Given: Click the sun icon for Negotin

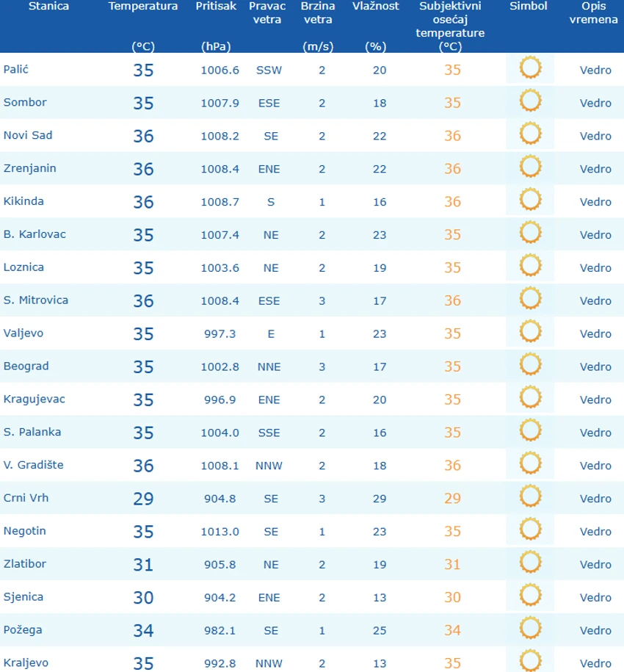Looking at the screenshot, I should pyautogui.click(x=530, y=530).
